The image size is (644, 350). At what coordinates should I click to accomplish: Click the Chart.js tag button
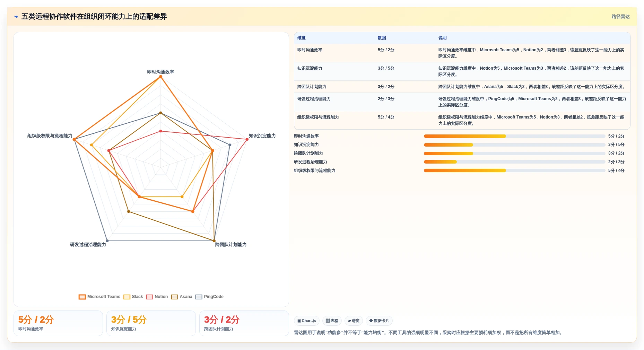307,321
